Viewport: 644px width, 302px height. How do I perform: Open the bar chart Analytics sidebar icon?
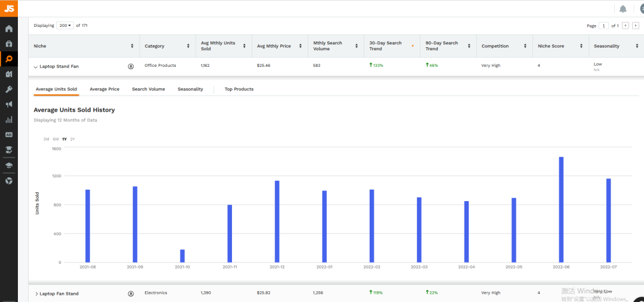pyautogui.click(x=8, y=119)
